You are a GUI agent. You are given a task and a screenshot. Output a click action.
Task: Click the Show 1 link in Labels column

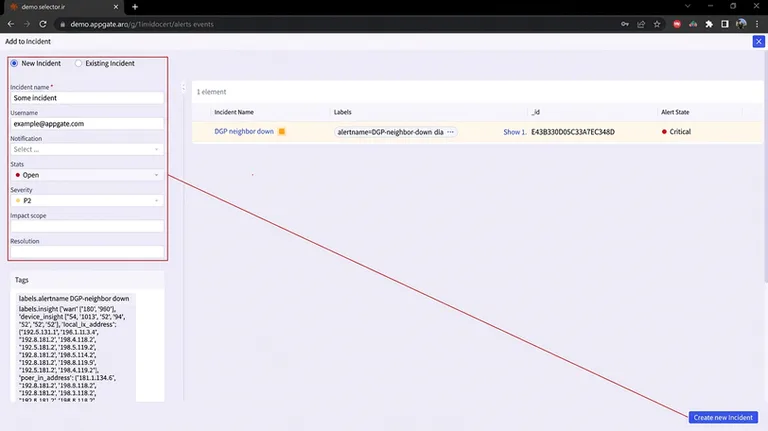tap(514, 132)
